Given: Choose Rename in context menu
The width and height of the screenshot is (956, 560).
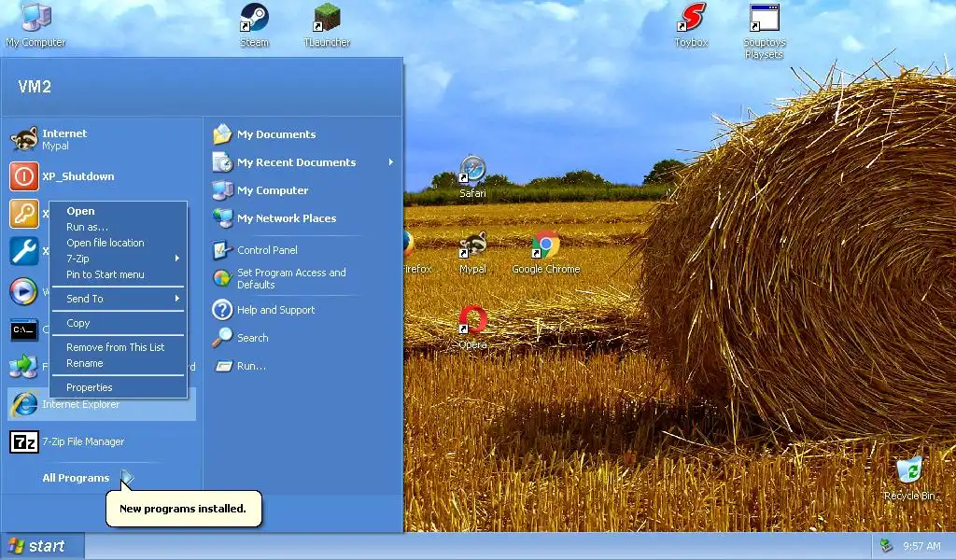Looking at the screenshot, I should pyautogui.click(x=119, y=363).
